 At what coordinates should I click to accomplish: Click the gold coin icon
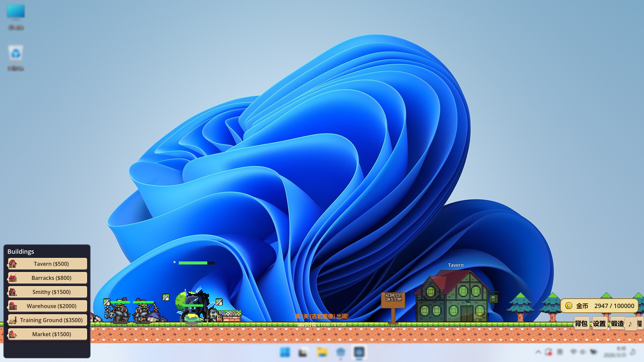569,306
